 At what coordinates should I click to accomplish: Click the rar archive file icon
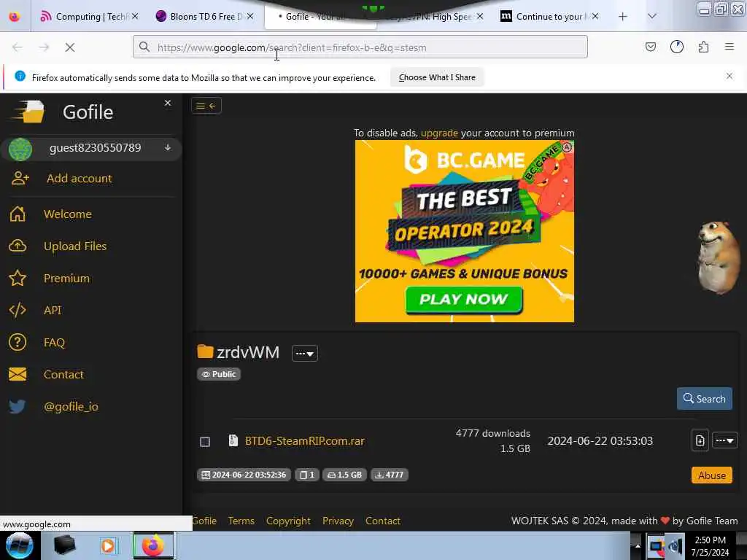click(233, 440)
